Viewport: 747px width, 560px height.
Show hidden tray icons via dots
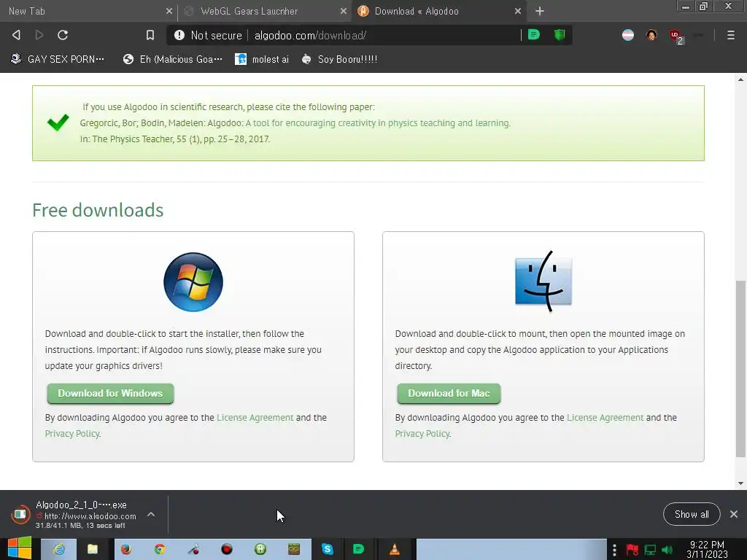[614, 550]
